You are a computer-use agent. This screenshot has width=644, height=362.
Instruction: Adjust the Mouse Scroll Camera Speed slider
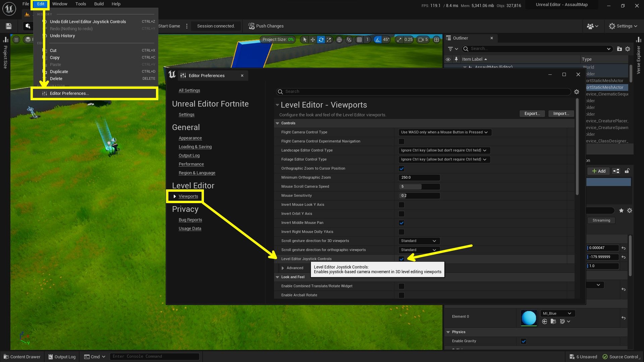point(419,186)
